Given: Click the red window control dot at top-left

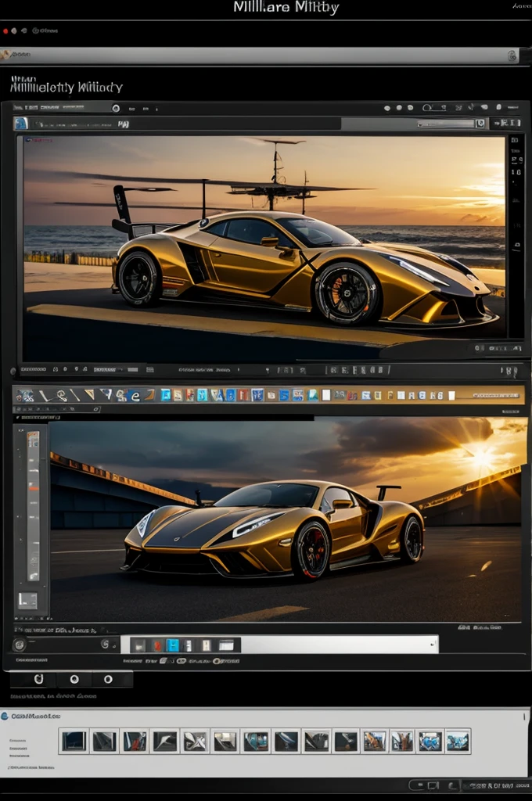Looking at the screenshot, I should (x=5, y=31).
